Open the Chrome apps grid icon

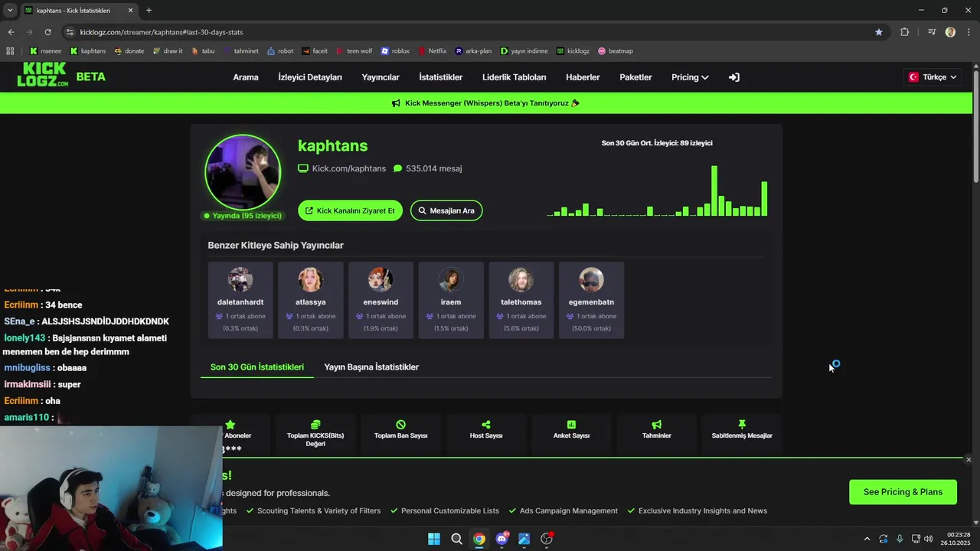pos(10,51)
